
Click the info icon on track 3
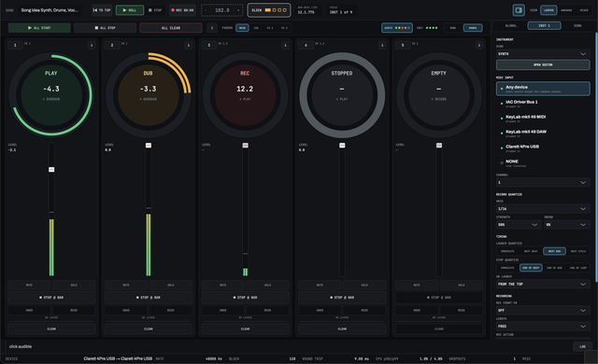coord(285,46)
